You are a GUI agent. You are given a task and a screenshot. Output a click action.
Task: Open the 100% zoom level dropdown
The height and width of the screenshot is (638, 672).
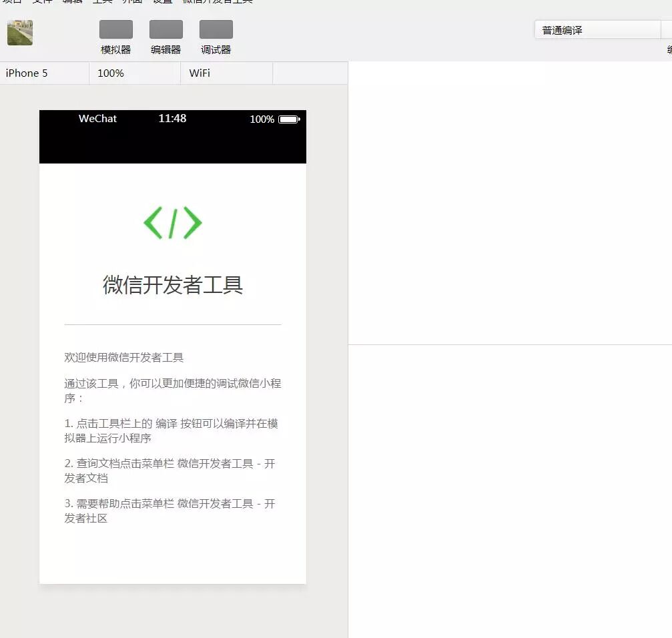[135, 73]
